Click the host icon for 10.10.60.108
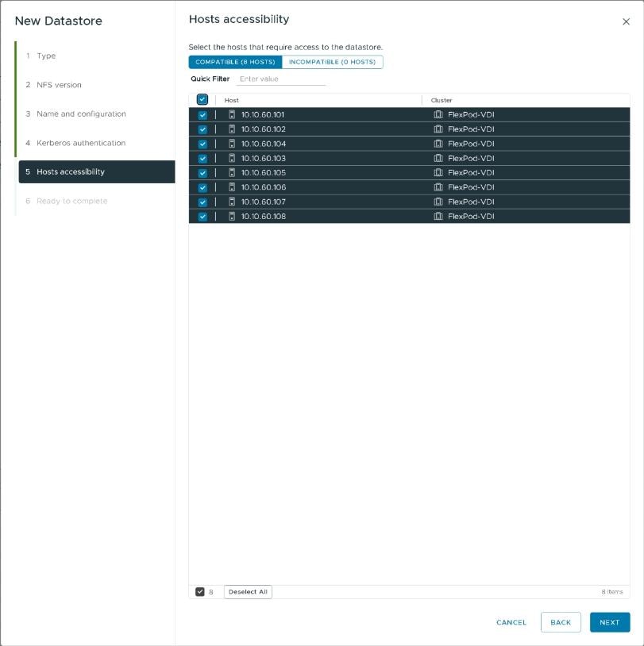This screenshot has height=646, width=644. pos(232,217)
